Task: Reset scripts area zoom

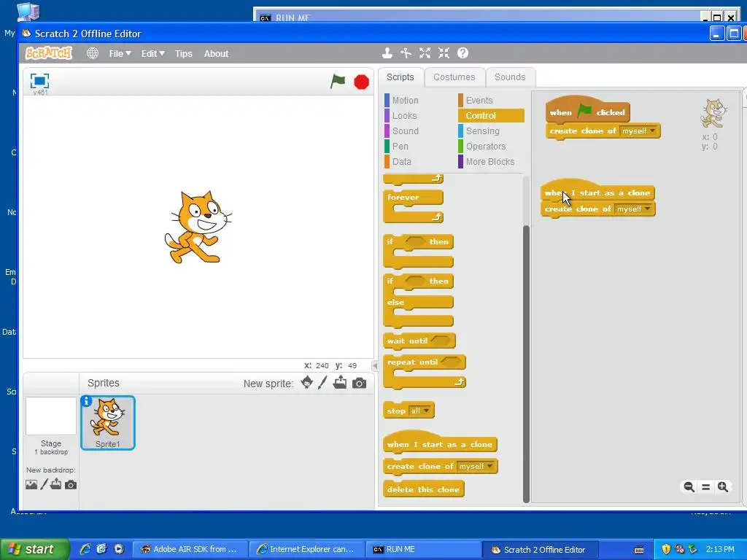Action: pos(706,486)
